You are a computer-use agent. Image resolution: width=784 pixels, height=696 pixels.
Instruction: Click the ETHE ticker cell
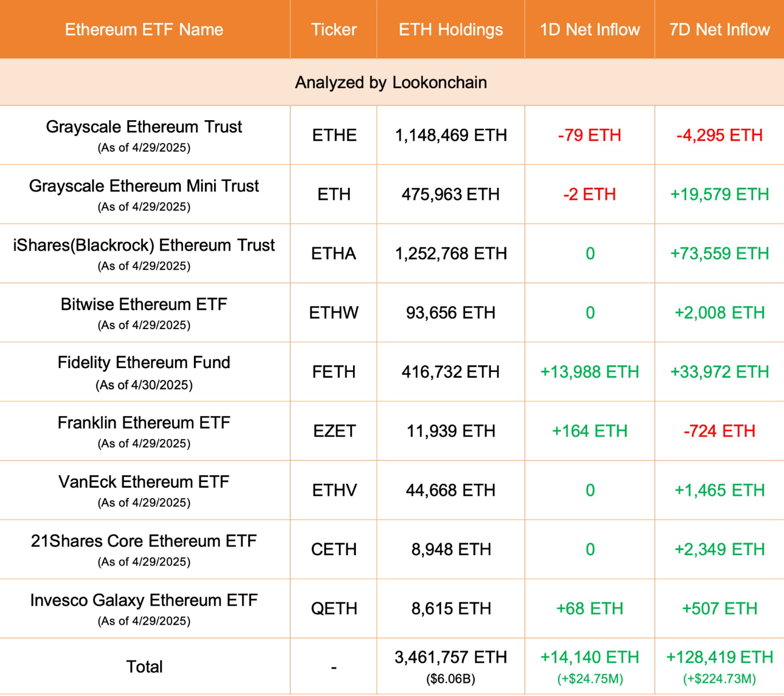[334, 135]
